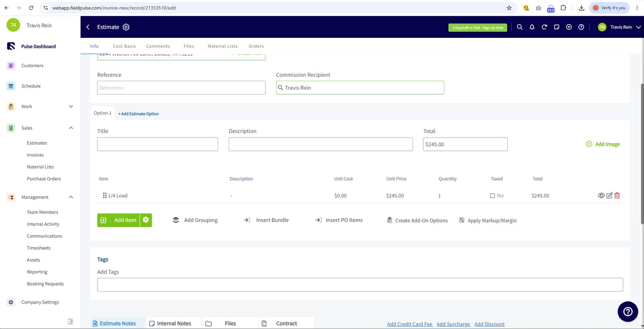Screen dimensions: 644x329
Task: Open Travis Rein account dropdown
Action: click(x=619, y=27)
